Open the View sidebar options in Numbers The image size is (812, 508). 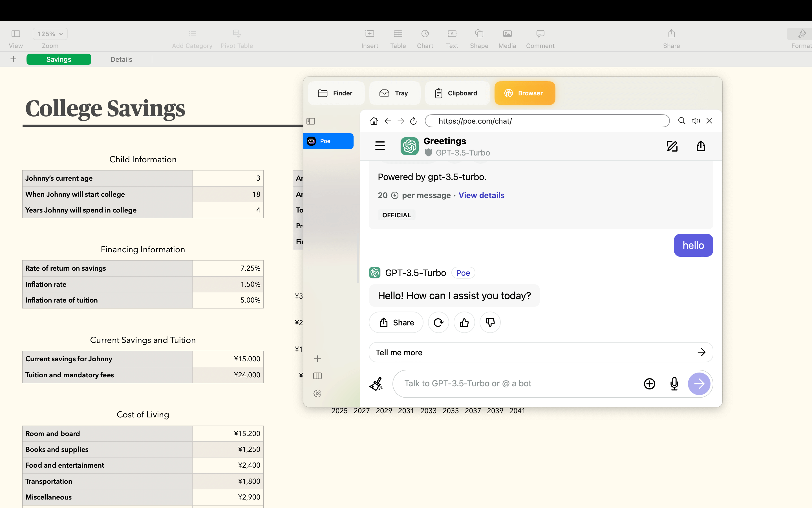pos(16,34)
